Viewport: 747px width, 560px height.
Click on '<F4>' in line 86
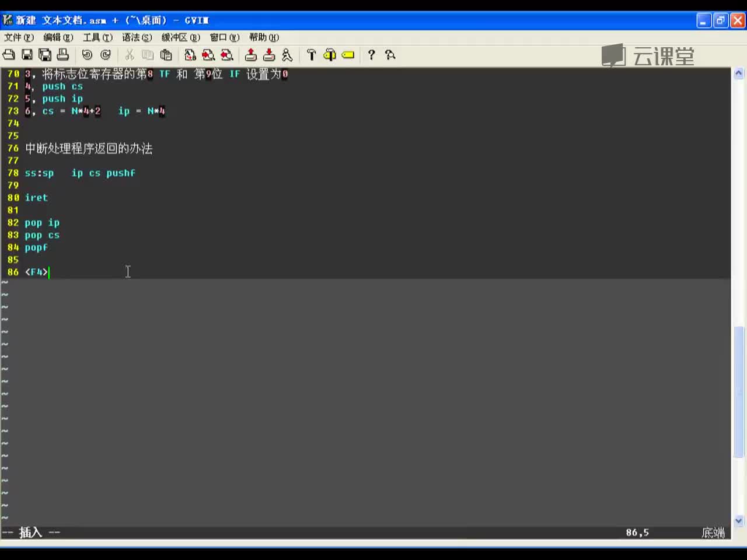coord(36,272)
